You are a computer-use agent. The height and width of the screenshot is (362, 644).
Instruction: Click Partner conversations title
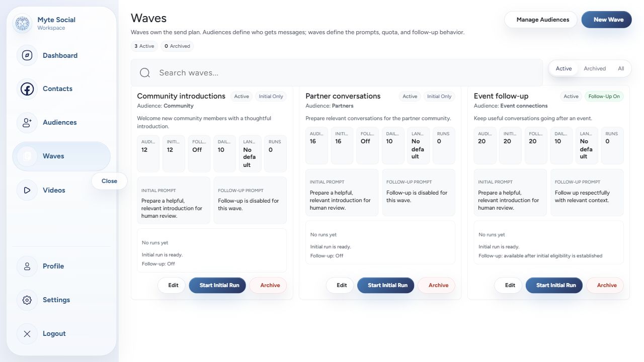343,96
